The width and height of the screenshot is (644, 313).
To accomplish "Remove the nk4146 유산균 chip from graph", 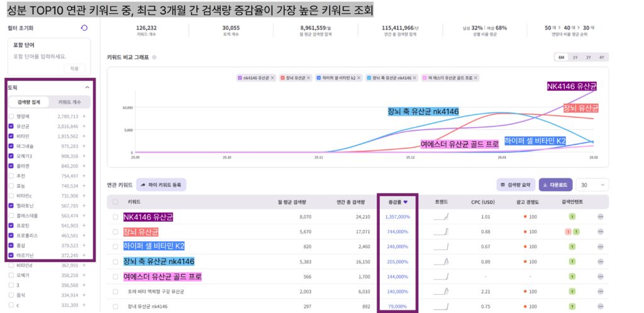I will 273,77.
